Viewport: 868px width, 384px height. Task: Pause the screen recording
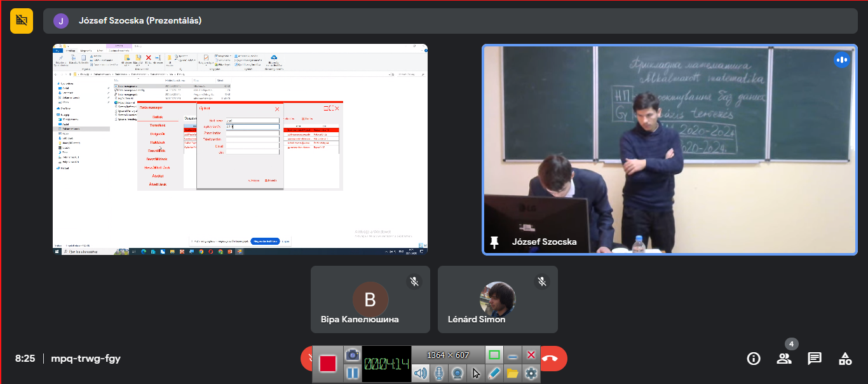[352, 373]
